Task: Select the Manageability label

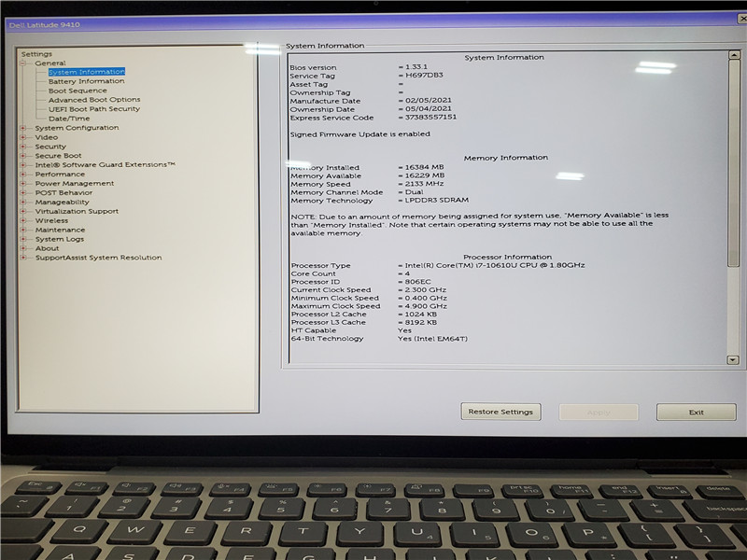Action: (x=62, y=202)
